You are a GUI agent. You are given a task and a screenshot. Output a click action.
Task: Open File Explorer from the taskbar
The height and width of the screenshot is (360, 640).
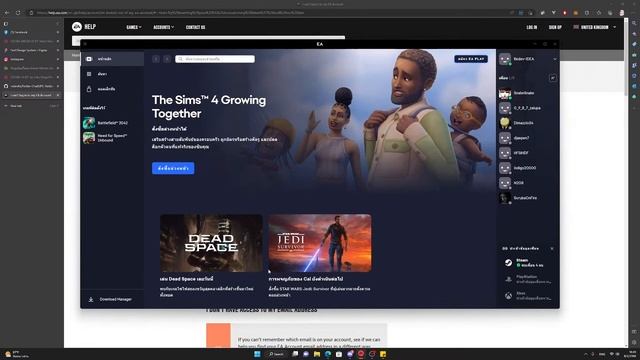317,354
